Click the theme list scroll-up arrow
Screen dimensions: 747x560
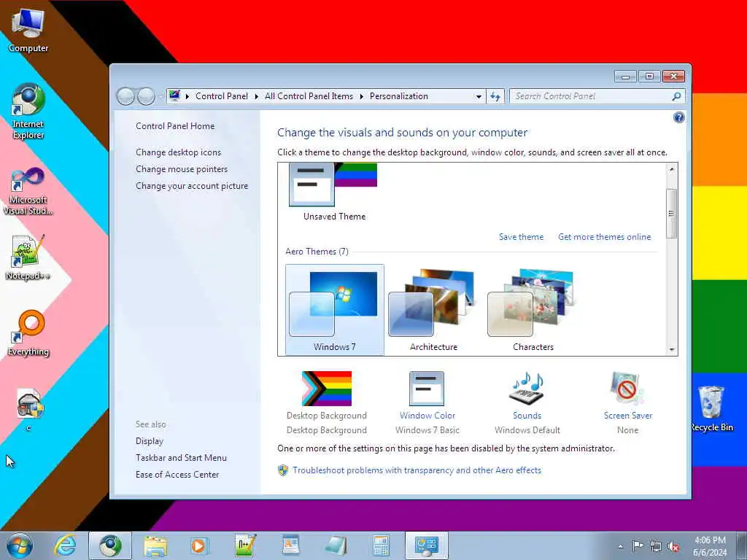pos(672,168)
